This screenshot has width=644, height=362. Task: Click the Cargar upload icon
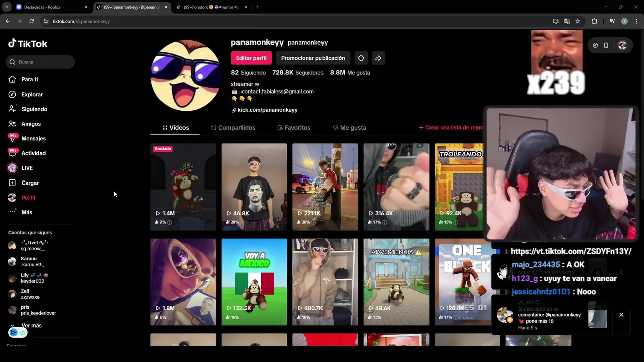coord(12,183)
